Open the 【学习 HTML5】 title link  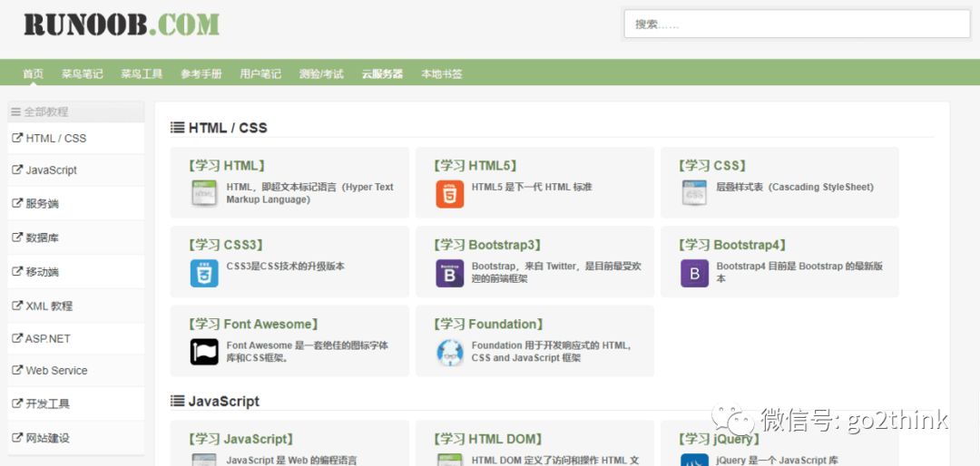click(x=475, y=166)
